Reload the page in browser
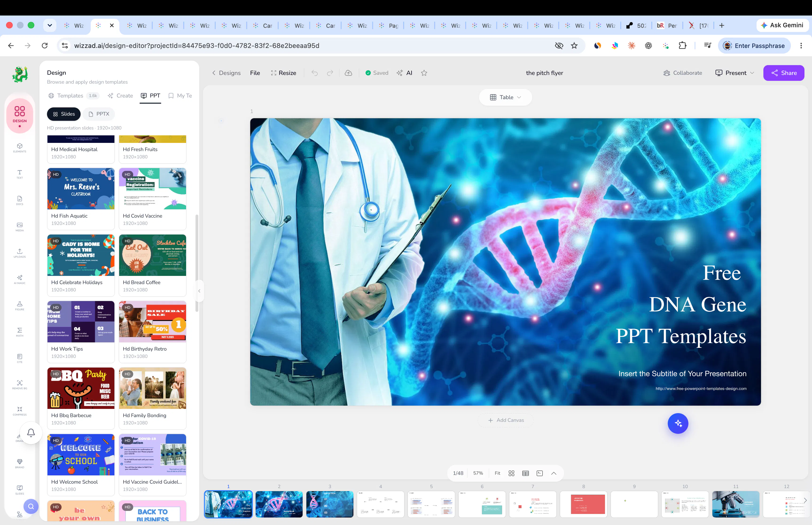This screenshot has width=812, height=525. tap(45, 46)
